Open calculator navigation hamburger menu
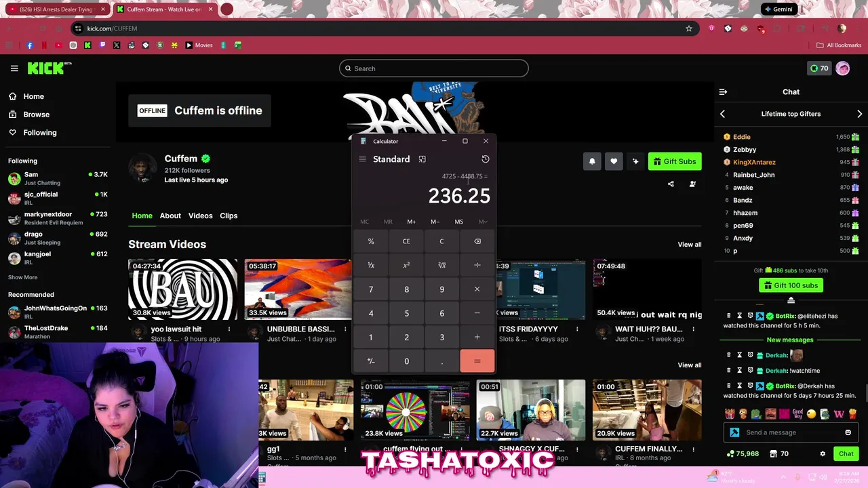868x488 pixels. click(362, 159)
